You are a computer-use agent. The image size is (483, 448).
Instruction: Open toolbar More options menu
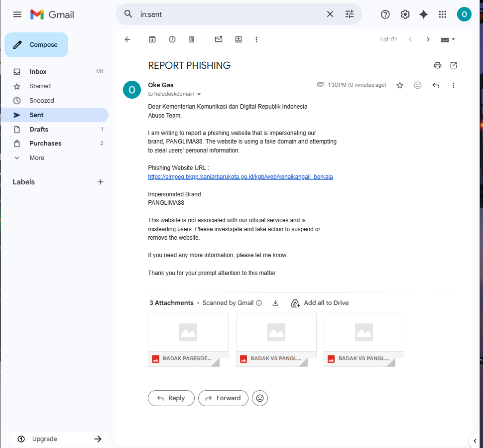pos(256,39)
